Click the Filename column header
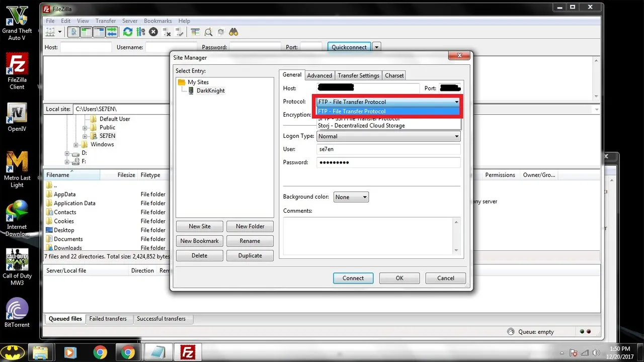Viewport: 644px width, 362px height. (72, 175)
